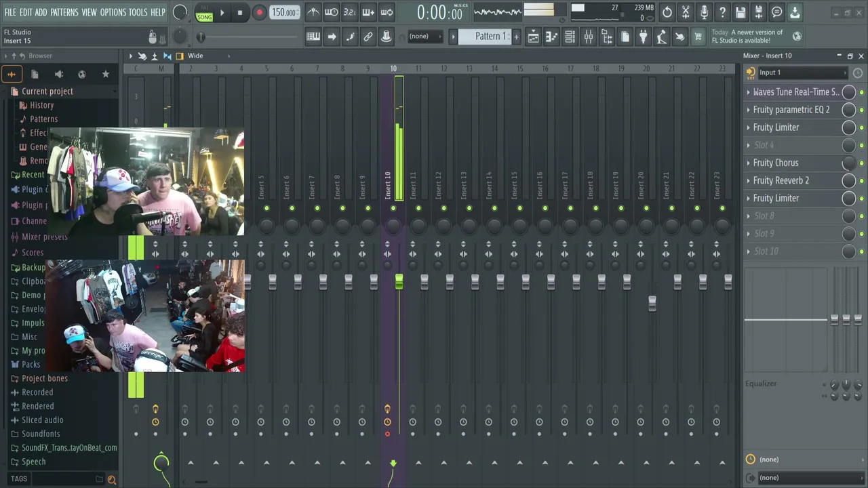Open the Soundfonts folder
868x488 pixels.
tap(41, 434)
